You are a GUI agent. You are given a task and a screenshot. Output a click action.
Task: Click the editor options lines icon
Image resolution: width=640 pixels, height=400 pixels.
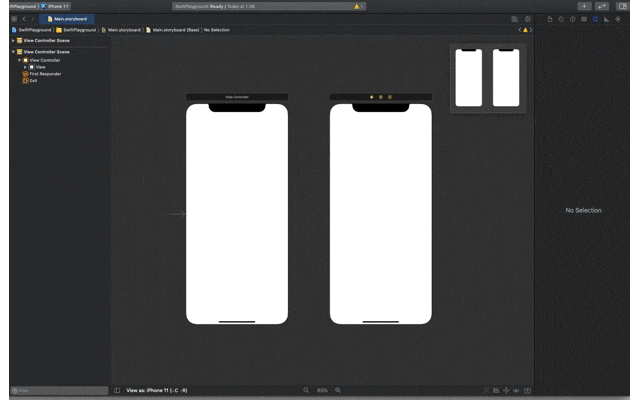point(515,19)
